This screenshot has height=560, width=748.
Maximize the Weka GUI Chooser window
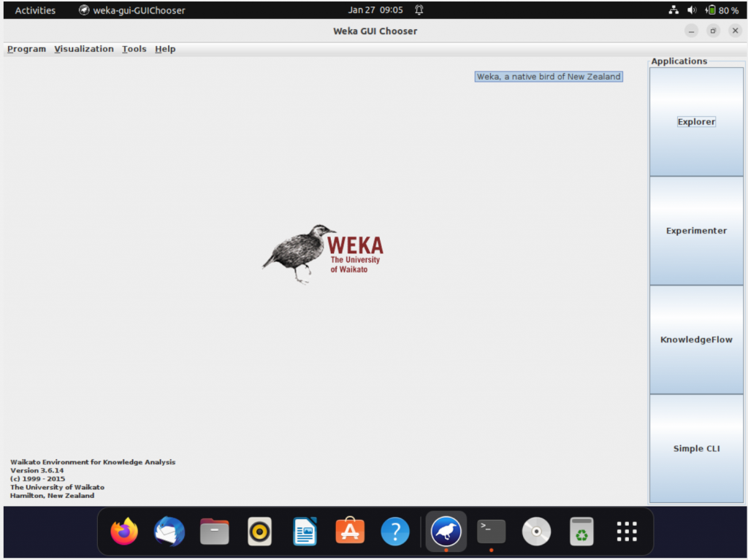click(713, 31)
